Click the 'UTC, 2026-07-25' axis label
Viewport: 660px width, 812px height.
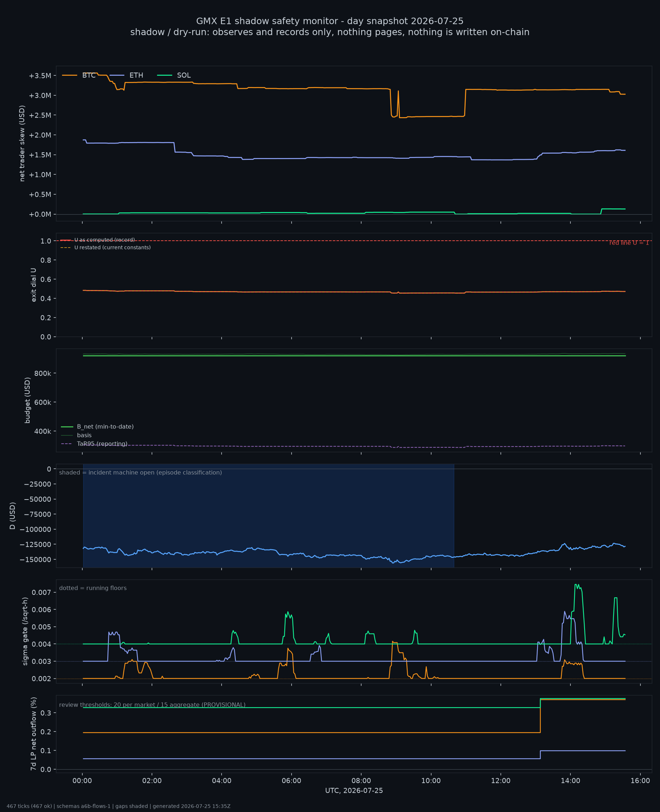(354, 791)
